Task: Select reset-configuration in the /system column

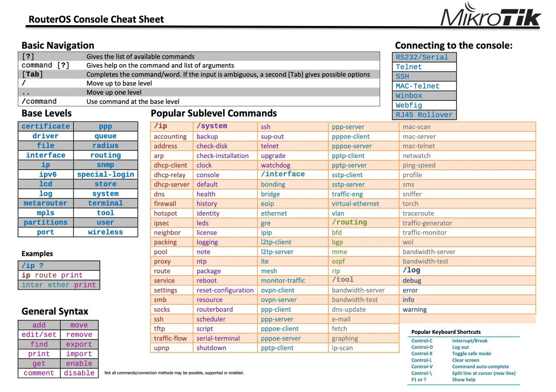Action: point(225,290)
